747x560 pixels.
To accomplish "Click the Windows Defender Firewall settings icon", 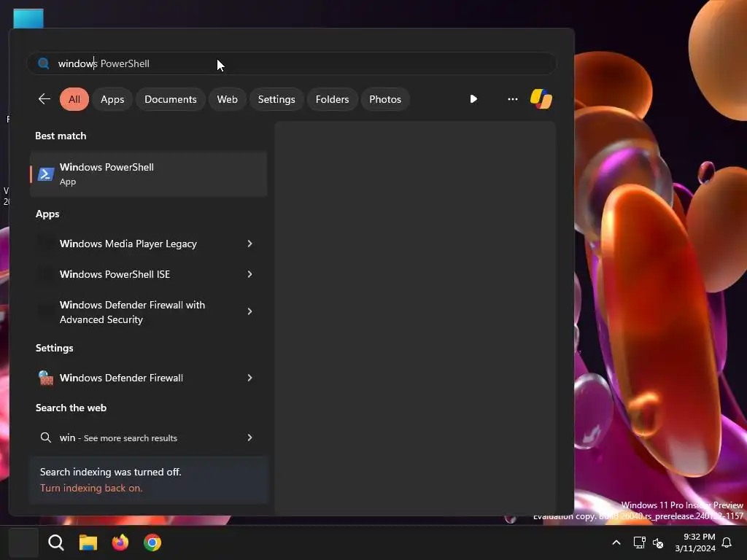I will click(x=46, y=378).
